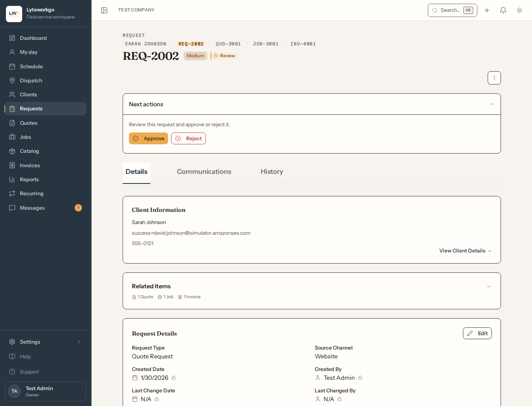
Task: Click the Reports bar chart icon
Action: 12,179
